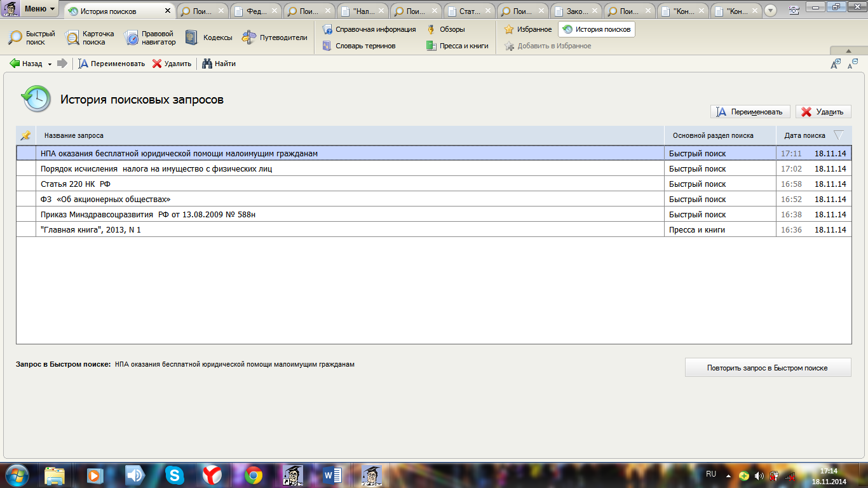Open media player from the taskbar
Viewport: 868px width, 488px height.
click(x=95, y=475)
